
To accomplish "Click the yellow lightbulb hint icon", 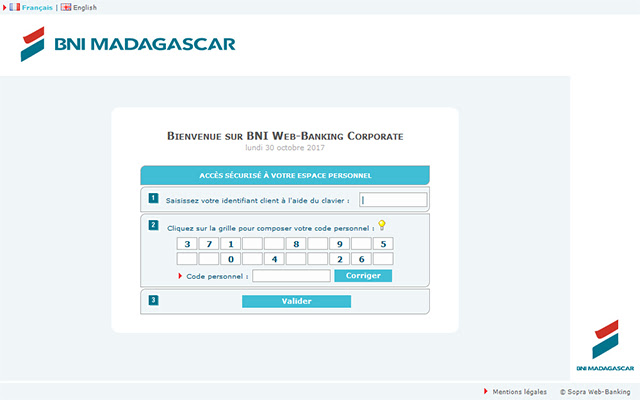I will [x=382, y=225].
